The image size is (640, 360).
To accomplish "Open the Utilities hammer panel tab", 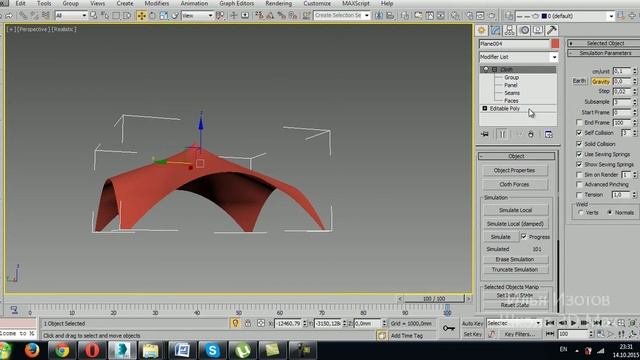I will click(x=552, y=30).
